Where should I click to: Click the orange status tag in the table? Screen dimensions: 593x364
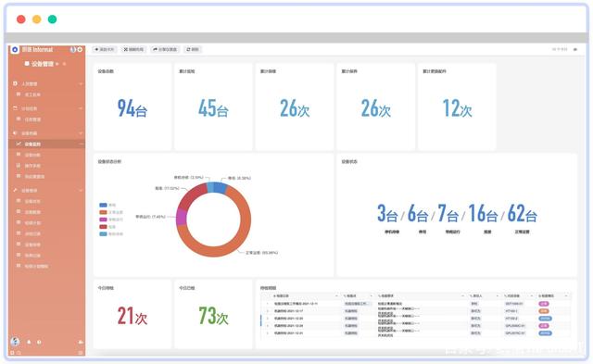pyautogui.click(x=544, y=311)
